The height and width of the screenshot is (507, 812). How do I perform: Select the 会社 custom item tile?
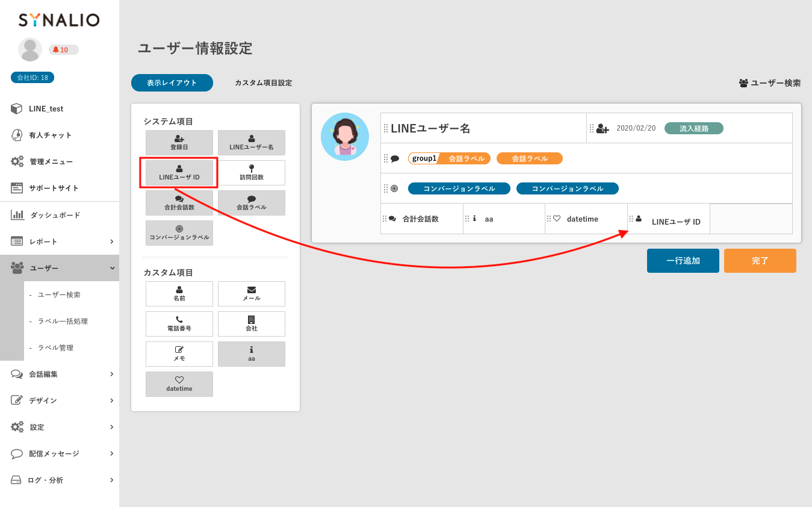tap(251, 324)
